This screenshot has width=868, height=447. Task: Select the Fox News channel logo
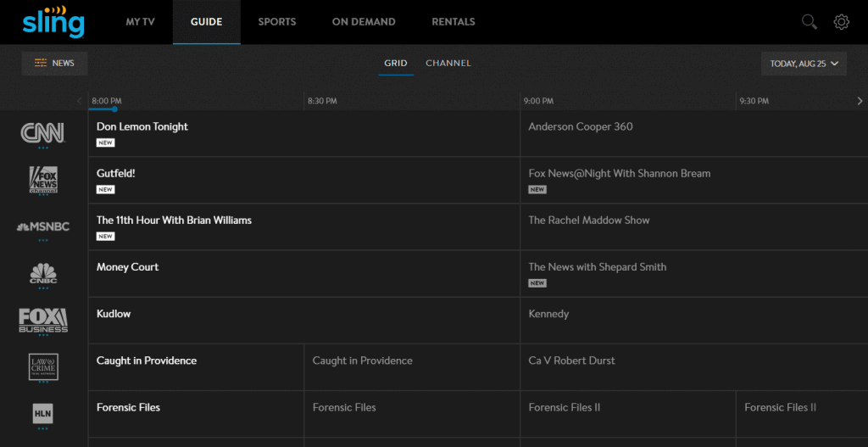pyautogui.click(x=43, y=180)
